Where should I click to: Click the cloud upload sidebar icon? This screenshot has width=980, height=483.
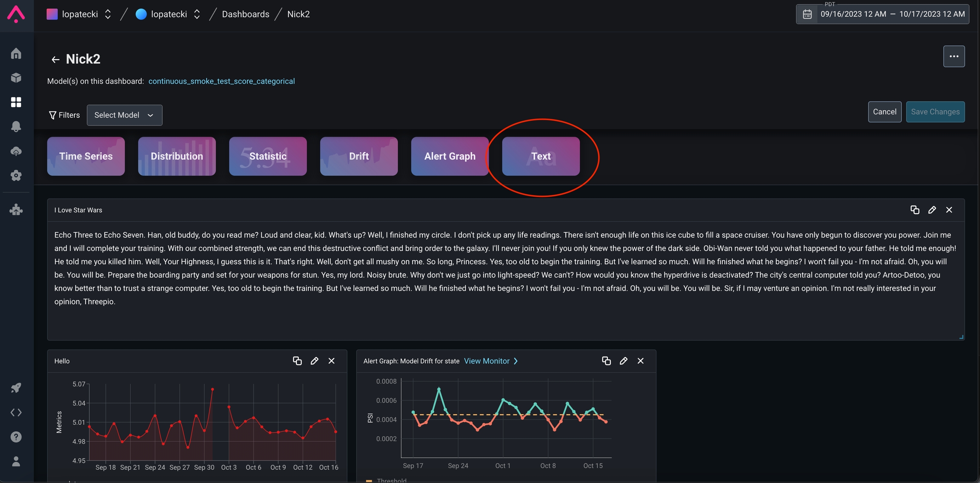pyautogui.click(x=16, y=151)
